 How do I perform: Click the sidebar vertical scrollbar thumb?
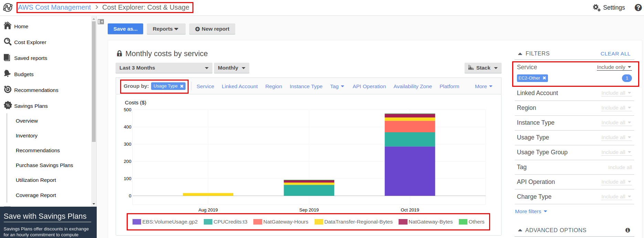[x=94, y=81]
